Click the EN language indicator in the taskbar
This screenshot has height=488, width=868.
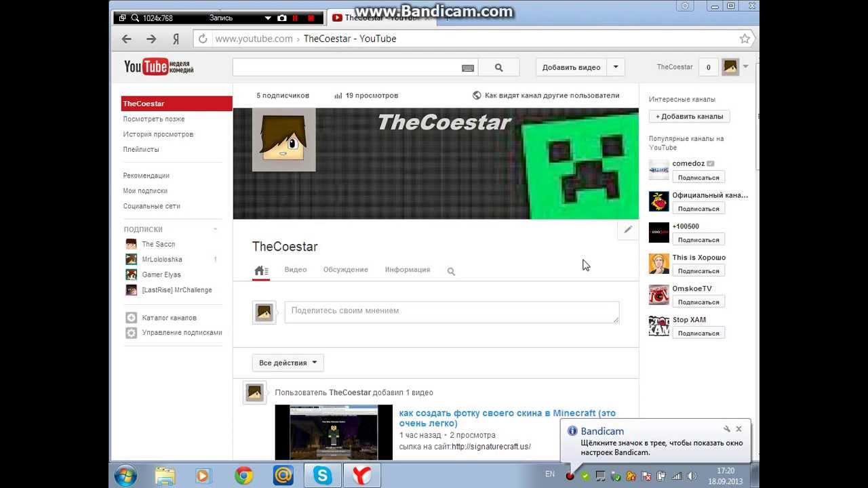point(550,474)
